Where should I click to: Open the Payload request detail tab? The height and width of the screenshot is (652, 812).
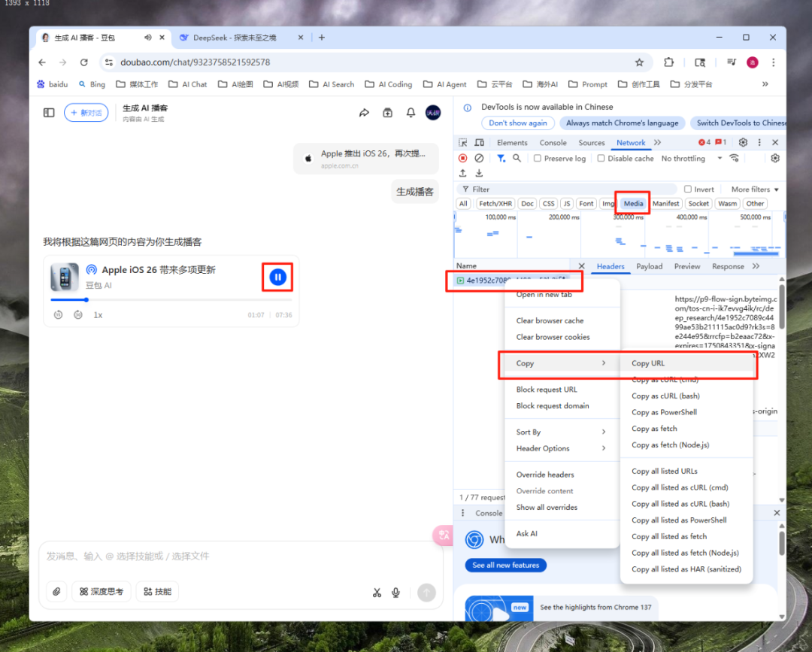(x=649, y=266)
